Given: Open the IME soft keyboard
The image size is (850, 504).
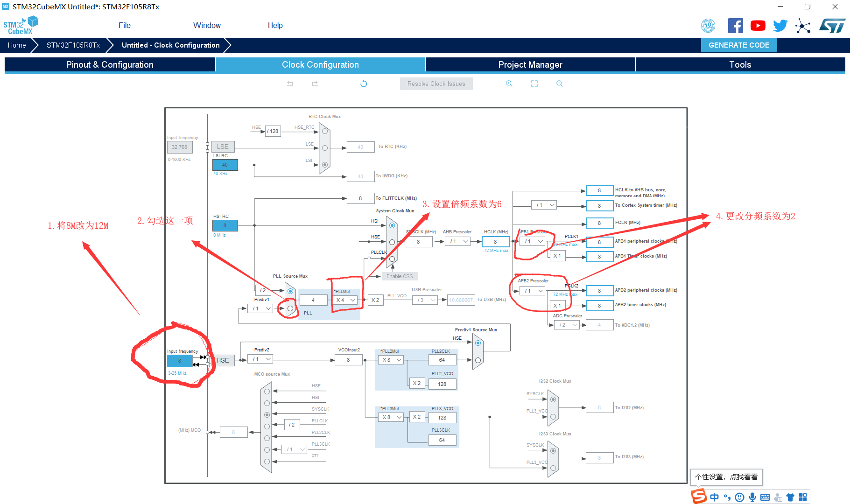Looking at the screenshot, I should [765, 497].
